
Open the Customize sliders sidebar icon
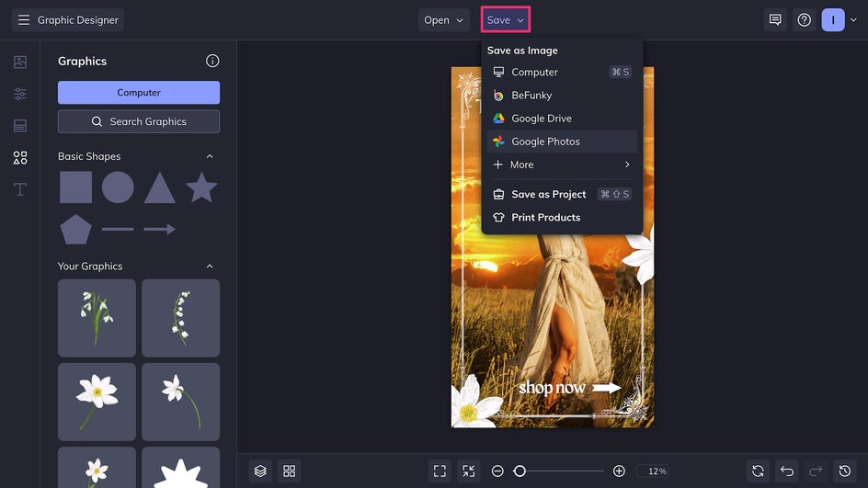click(20, 94)
